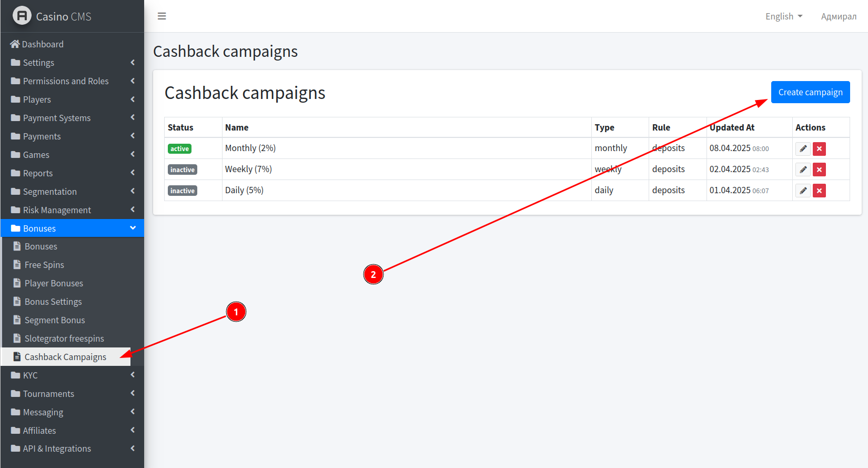The width and height of the screenshot is (868, 468).
Task: Expand the Players sidebar section
Action: [72, 99]
